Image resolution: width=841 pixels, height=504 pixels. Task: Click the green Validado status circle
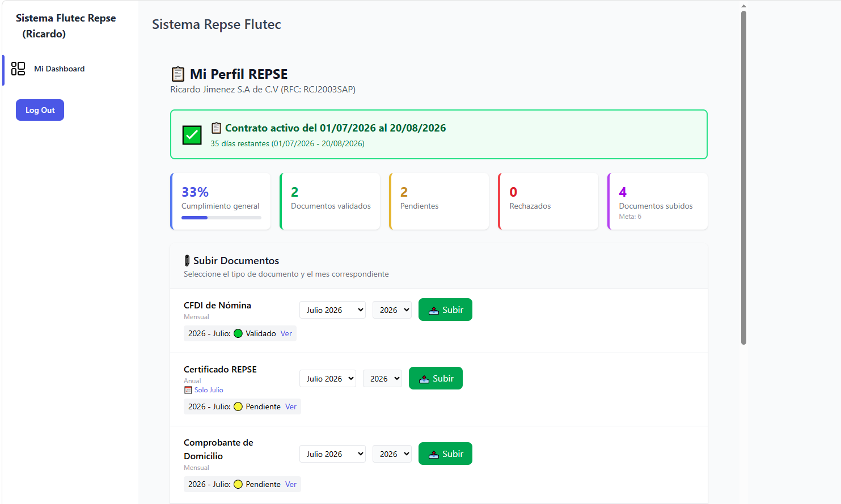pyautogui.click(x=238, y=333)
